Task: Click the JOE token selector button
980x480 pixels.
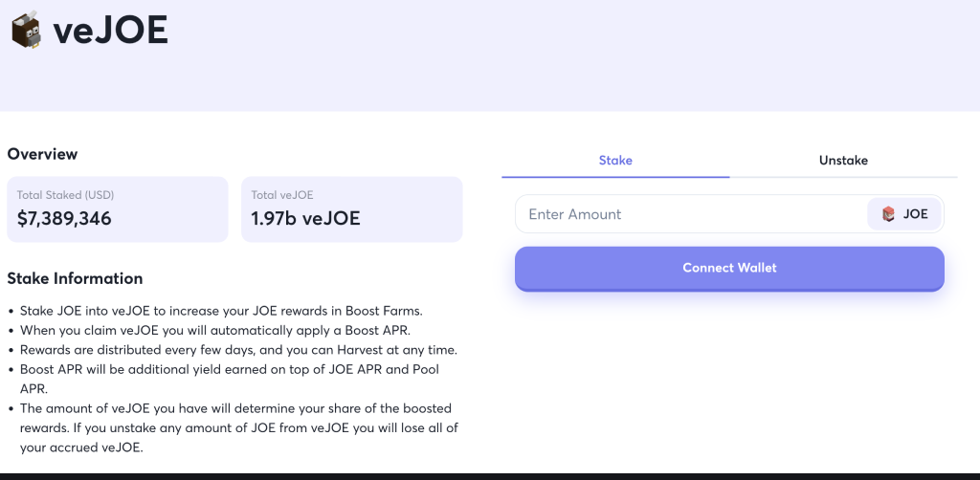Action: [x=904, y=214]
